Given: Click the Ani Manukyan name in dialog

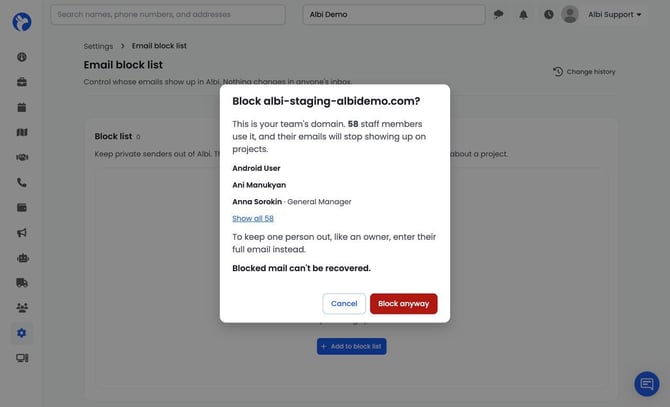Looking at the screenshot, I should 259,185.
